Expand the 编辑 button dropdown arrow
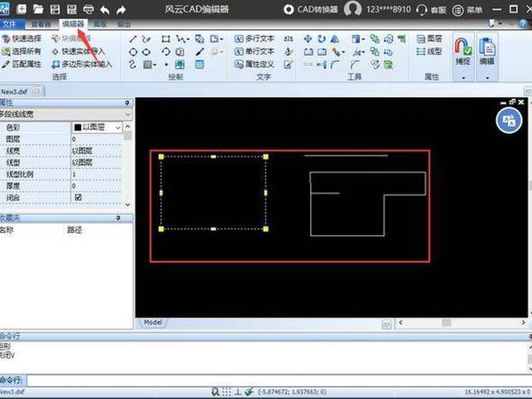This screenshot has width=532, height=399. pyautogui.click(x=487, y=78)
